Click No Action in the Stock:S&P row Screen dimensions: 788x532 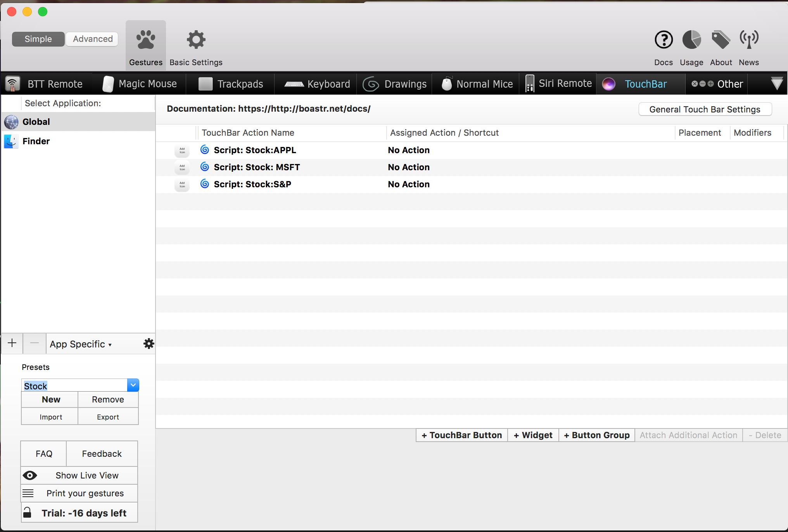pos(409,184)
